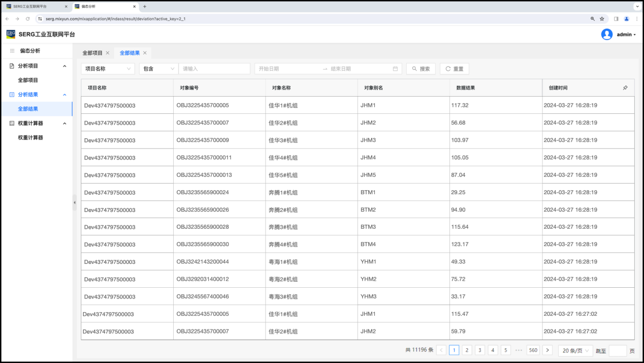Reload the page in browser toolbar
Image resolution: width=644 pixels, height=363 pixels.
pos(27,19)
